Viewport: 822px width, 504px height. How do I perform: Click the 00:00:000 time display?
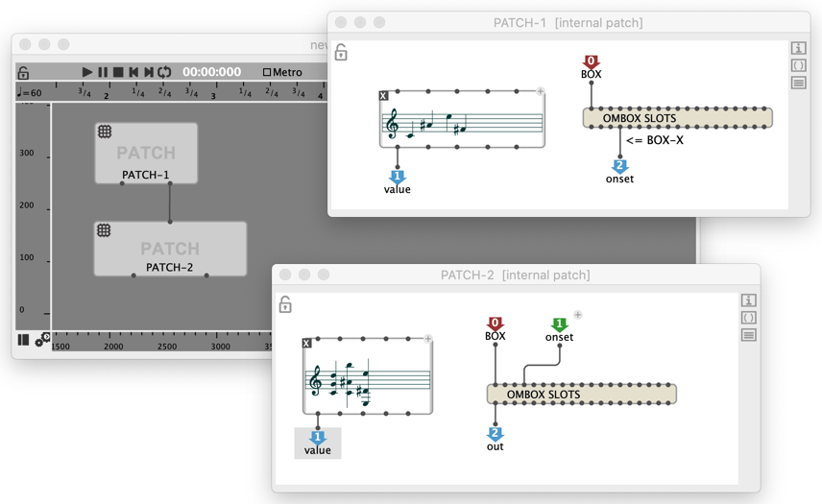[x=212, y=72]
